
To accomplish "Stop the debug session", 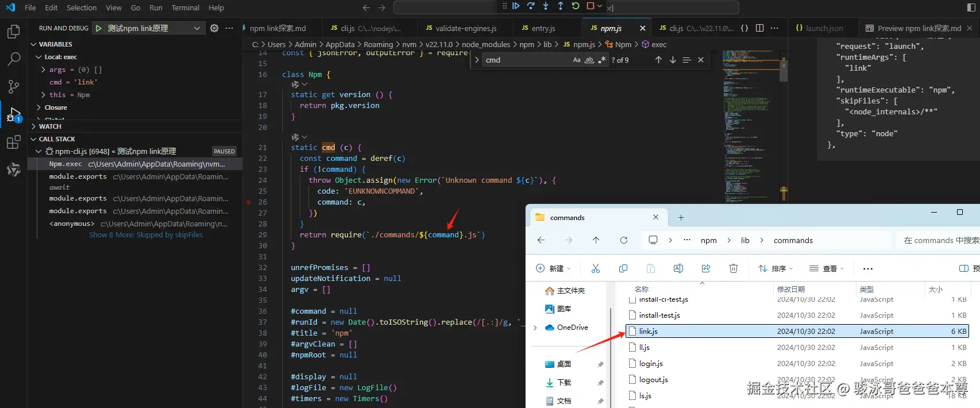I will coord(591,6).
